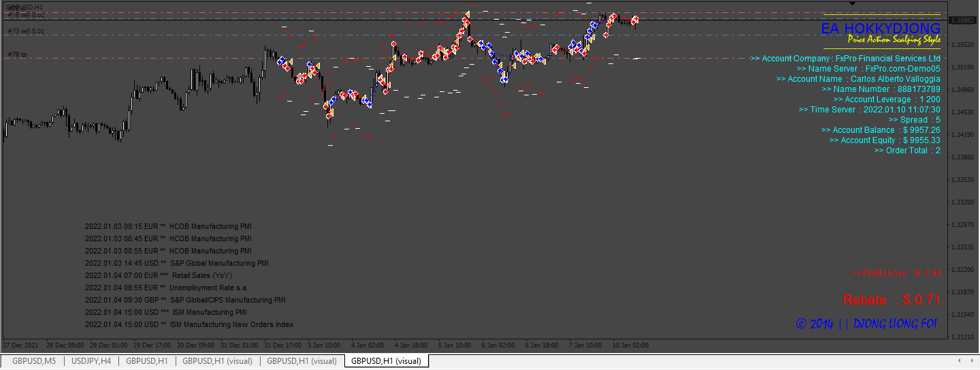Screen dimensions: 980x370
Task: Select the '#73 sell 0.01' order line label
Action: 26,31
